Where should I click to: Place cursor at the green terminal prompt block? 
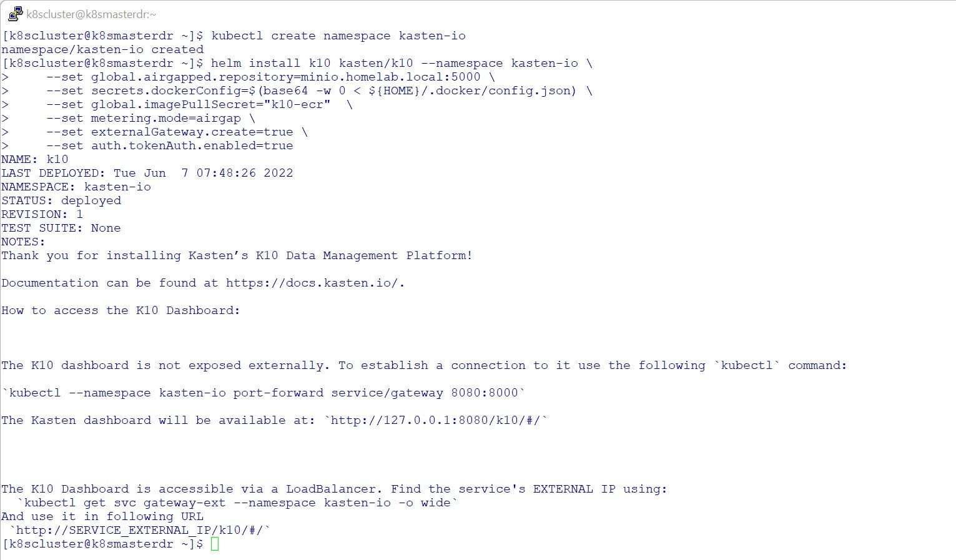point(215,544)
